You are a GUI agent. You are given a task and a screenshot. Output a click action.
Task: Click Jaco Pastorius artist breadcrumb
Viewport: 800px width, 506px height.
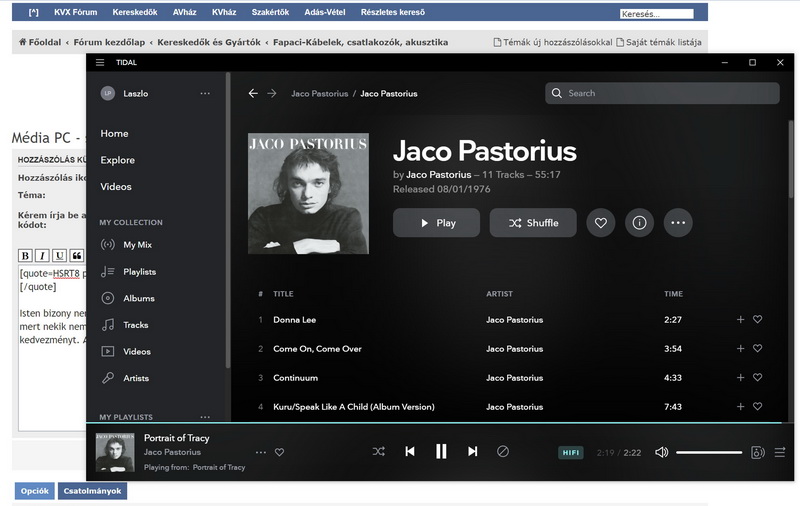pos(319,93)
